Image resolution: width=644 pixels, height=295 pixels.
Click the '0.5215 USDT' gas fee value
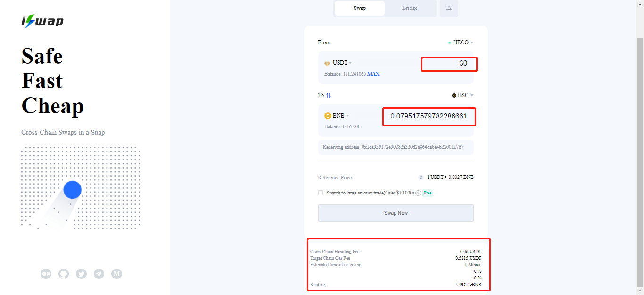469,258
